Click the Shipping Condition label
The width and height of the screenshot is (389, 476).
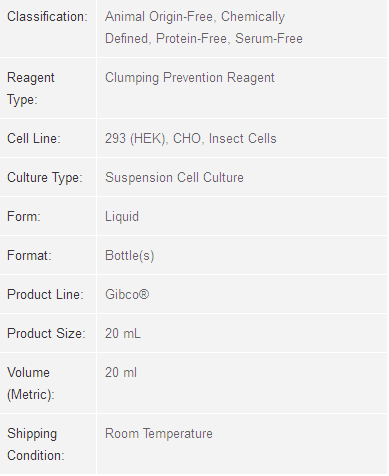coord(36,445)
